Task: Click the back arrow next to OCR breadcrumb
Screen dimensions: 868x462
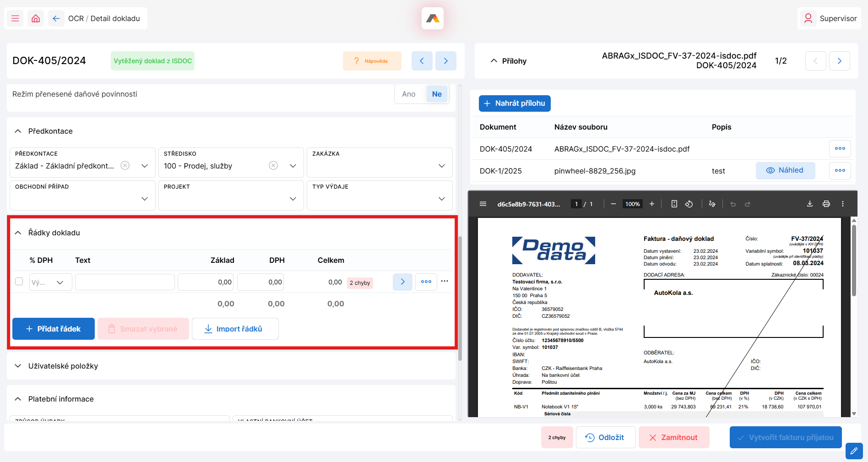Action: coord(56,18)
